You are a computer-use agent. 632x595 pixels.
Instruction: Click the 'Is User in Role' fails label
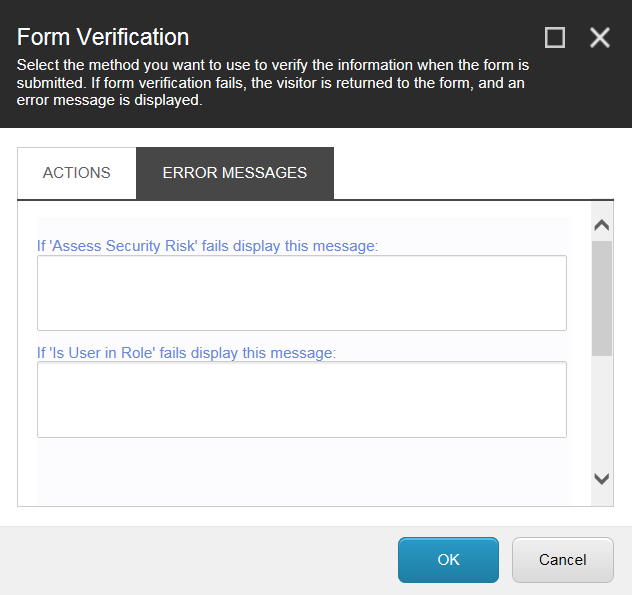point(186,352)
